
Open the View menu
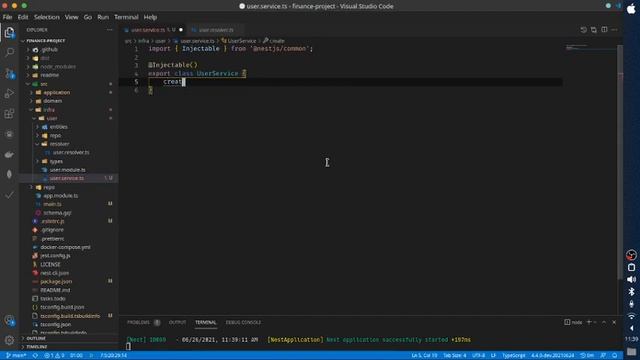click(x=71, y=17)
